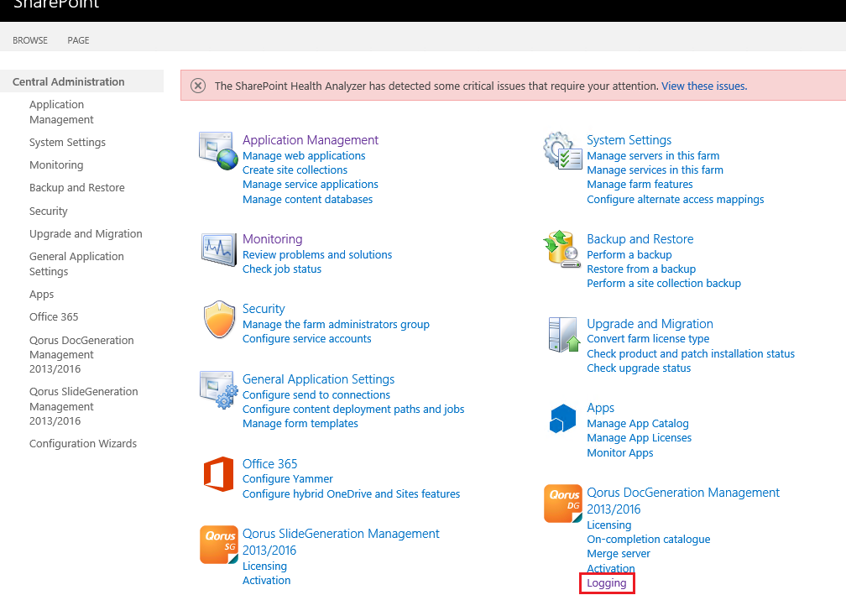Click the Upgrade and Migration server icon
Viewport: 846px width, 616px height.
pos(564,334)
